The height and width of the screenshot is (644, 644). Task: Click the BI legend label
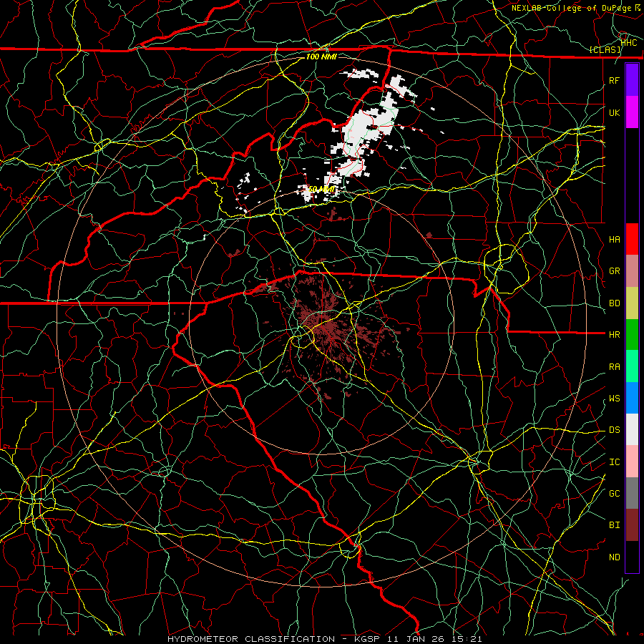click(615, 525)
